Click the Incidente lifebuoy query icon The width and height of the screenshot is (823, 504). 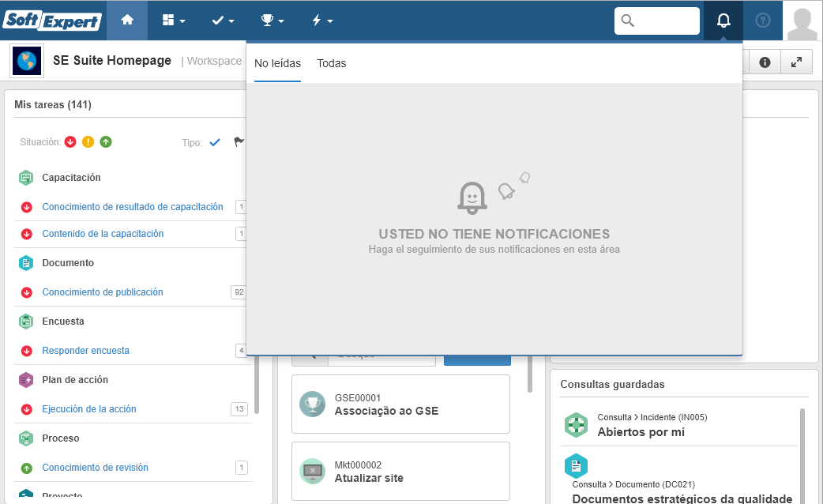[576, 425]
